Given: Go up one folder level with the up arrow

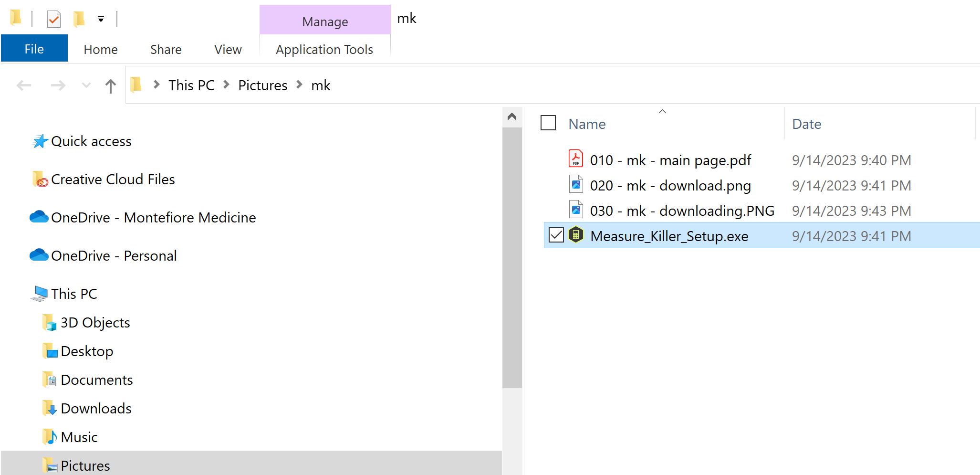Looking at the screenshot, I should click(x=110, y=85).
